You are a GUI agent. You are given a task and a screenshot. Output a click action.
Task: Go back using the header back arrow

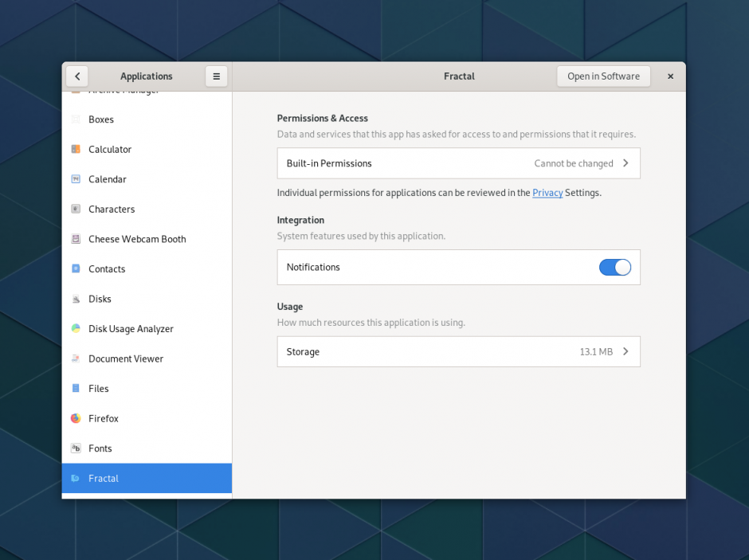pyautogui.click(x=77, y=76)
